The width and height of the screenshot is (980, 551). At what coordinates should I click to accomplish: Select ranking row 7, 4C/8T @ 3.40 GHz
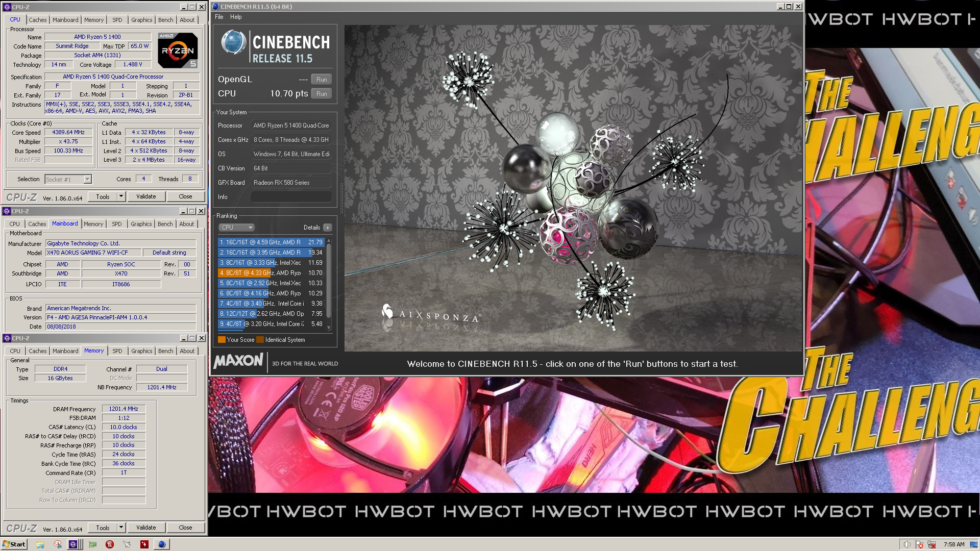271,304
